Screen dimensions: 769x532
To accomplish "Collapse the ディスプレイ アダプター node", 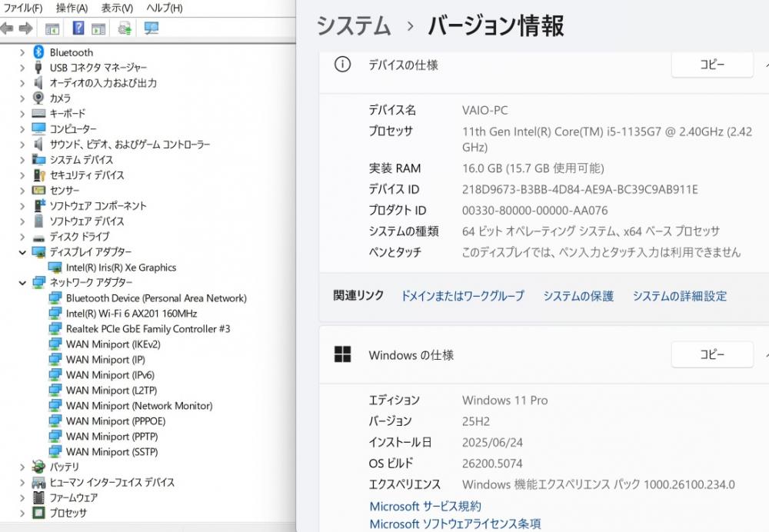I will pyautogui.click(x=22, y=252).
